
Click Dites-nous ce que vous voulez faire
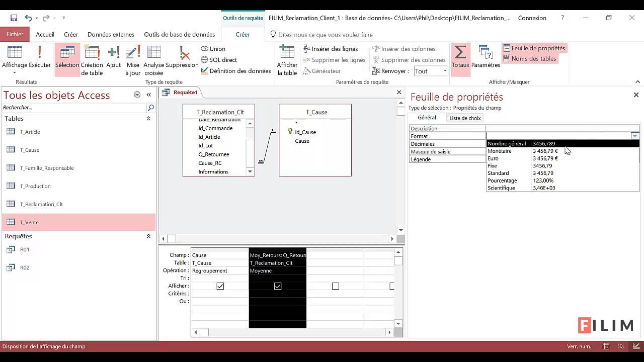coord(325,35)
